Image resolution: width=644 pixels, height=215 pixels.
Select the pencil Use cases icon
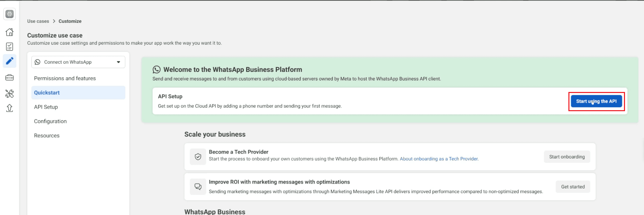9,61
